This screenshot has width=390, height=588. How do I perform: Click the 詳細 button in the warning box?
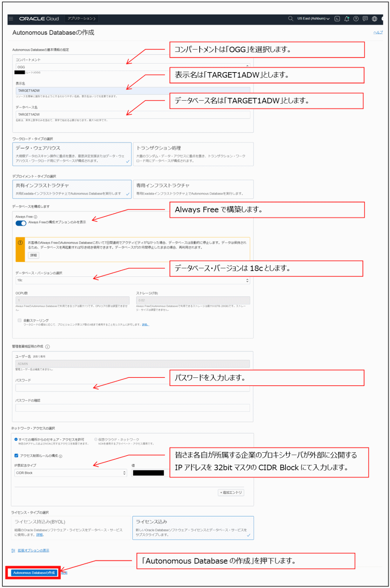coord(34,255)
